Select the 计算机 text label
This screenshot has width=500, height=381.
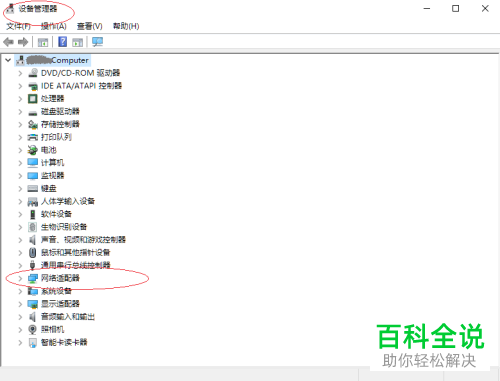coord(52,163)
